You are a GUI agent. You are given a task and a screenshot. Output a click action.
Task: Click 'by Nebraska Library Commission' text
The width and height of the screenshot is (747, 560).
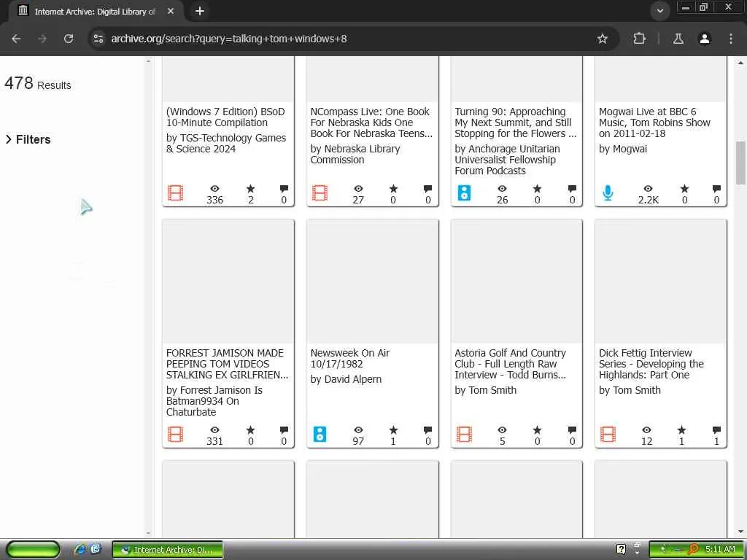tap(355, 155)
